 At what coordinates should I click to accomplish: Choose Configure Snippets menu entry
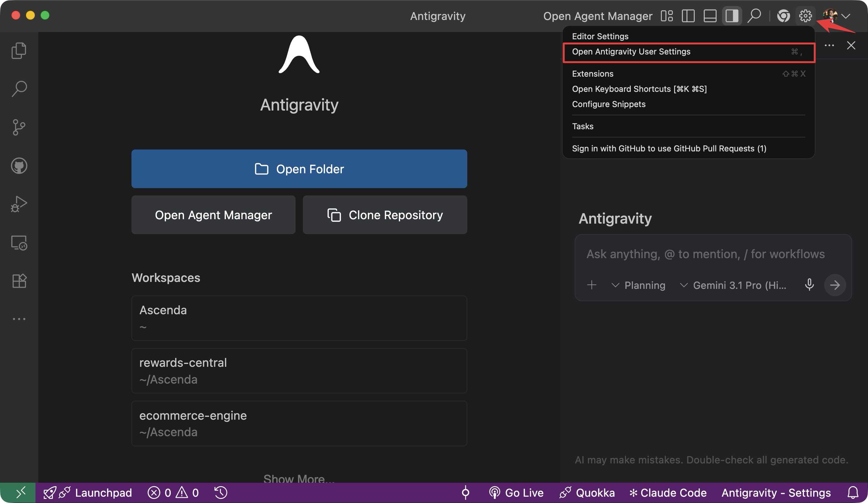pyautogui.click(x=609, y=104)
